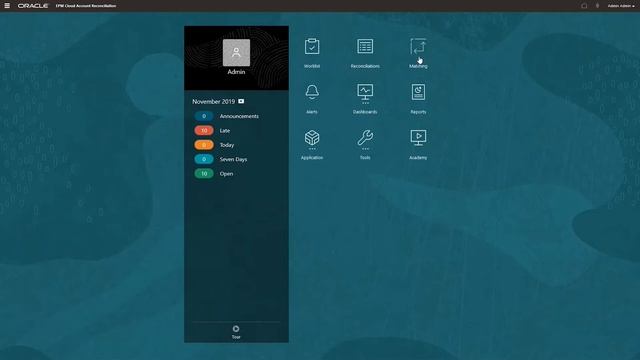Click the Today label

click(227, 145)
